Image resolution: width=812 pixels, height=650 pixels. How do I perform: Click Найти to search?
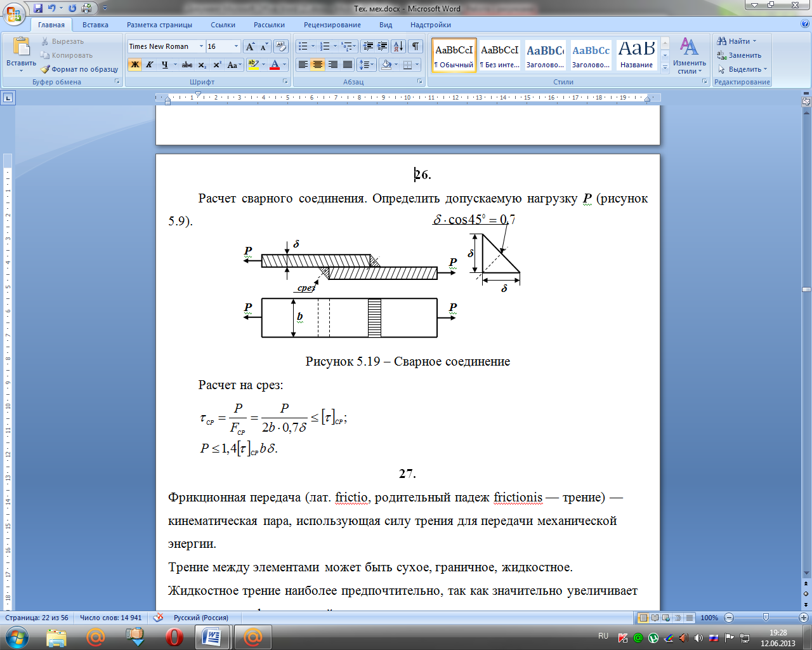point(737,41)
